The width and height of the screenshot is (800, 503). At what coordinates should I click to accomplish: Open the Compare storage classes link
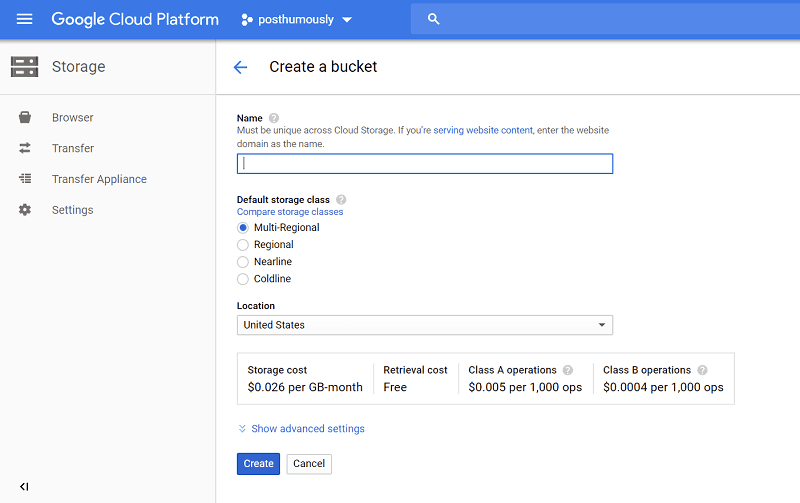pos(290,212)
